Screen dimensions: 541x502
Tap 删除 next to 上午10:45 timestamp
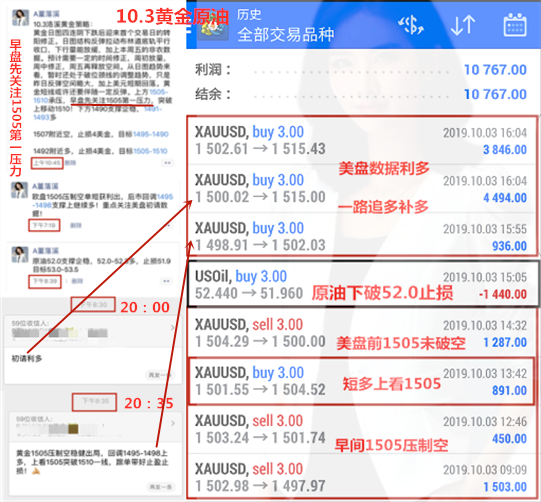pos(70,163)
